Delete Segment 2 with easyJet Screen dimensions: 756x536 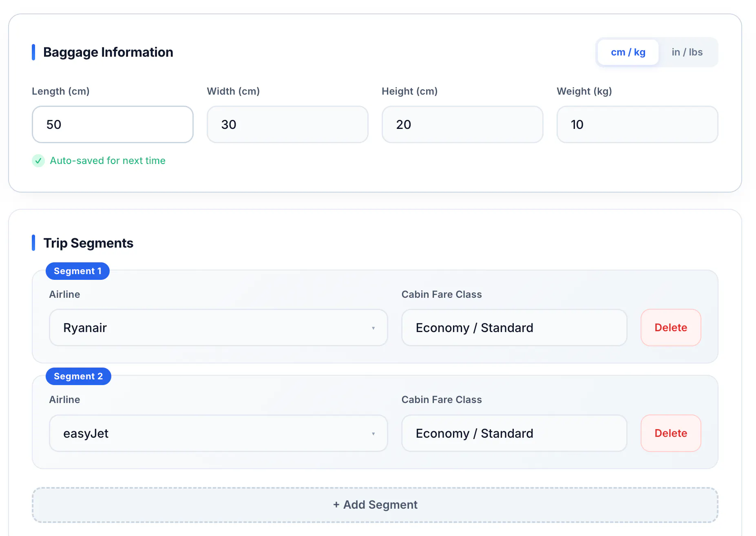(x=671, y=433)
